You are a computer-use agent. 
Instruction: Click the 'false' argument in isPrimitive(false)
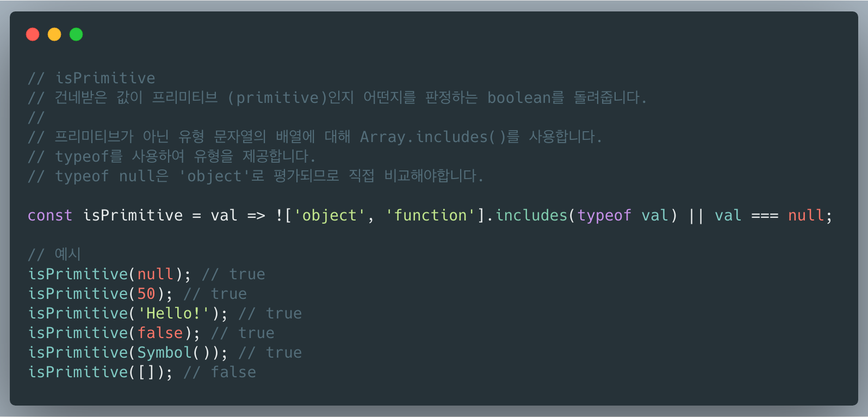click(160, 333)
